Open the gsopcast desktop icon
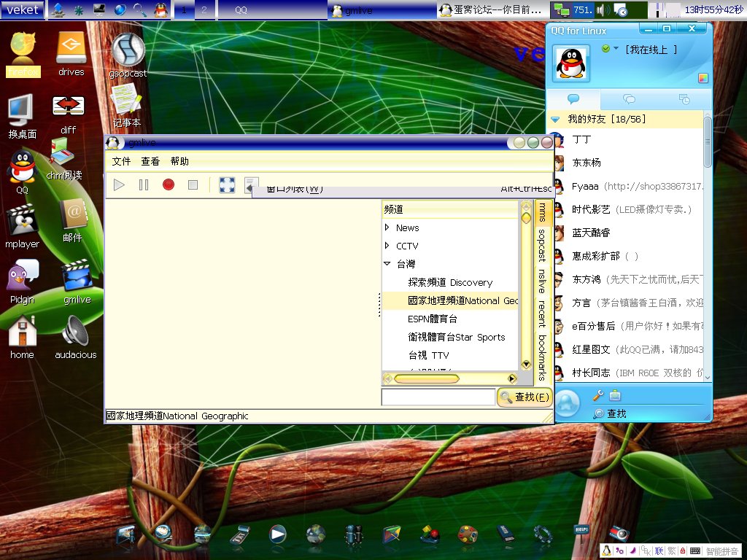The height and width of the screenshot is (560, 747). point(128,55)
